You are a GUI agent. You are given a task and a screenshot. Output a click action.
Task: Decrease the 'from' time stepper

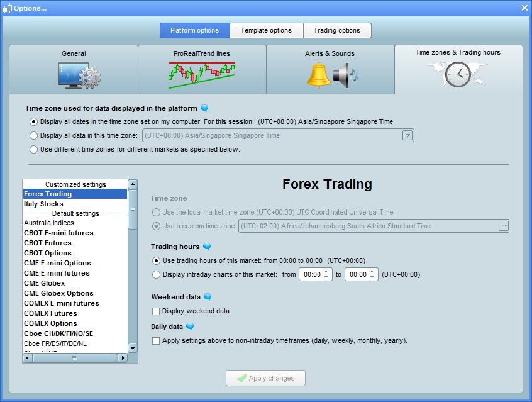coord(326,277)
